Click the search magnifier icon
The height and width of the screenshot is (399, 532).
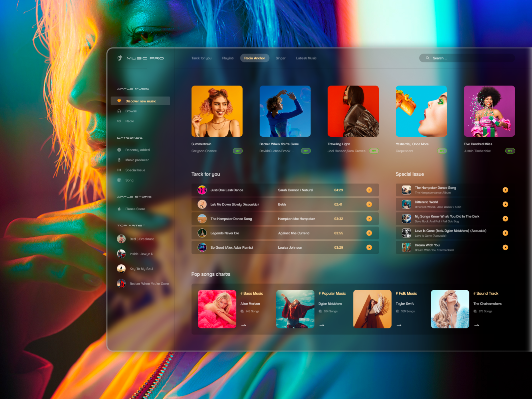click(428, 58)
